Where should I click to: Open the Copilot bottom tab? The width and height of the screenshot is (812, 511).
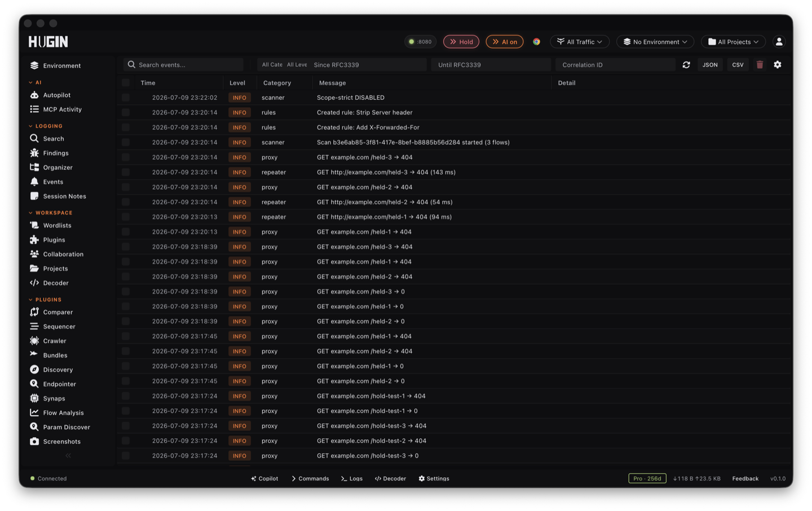[264, 479]
